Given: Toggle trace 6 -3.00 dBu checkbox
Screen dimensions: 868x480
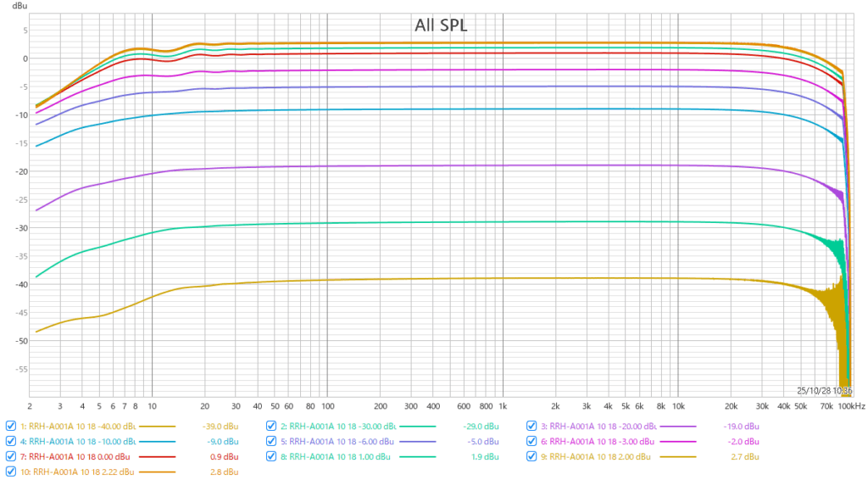Looking at the screenshot, I should pos(532,441).
